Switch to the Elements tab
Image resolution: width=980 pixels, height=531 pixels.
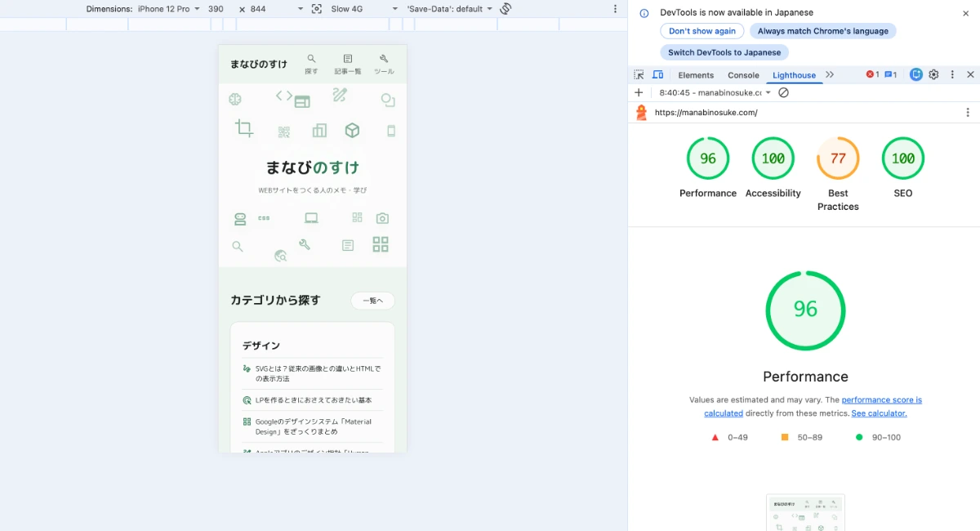pos(696,75)
